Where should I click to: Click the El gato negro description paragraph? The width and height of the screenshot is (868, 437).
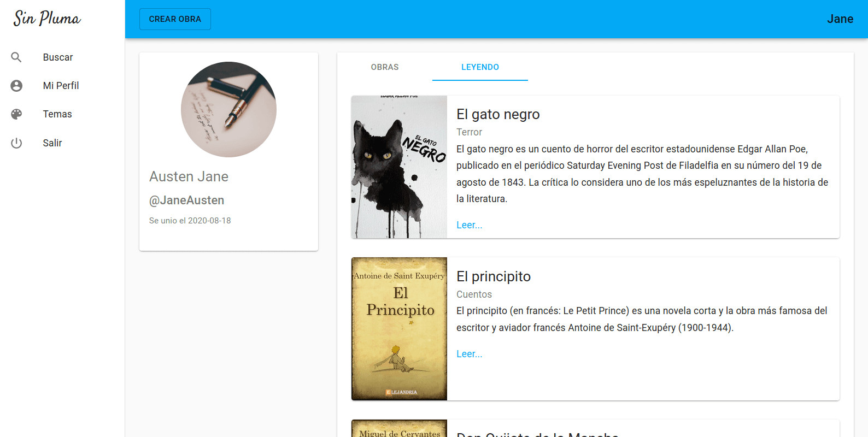pos(643,174)
